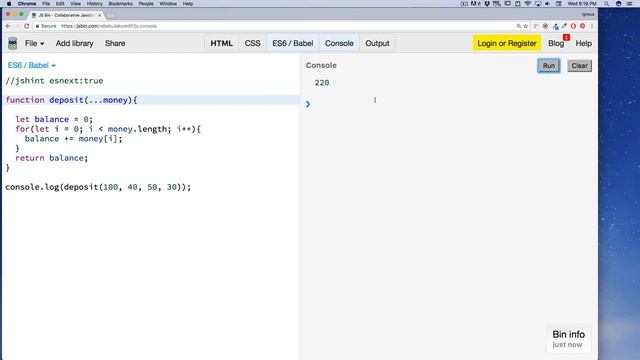This screenshot has height=360, width=640.
Task: Toggle the HTML panel
Action: point(221,43)
